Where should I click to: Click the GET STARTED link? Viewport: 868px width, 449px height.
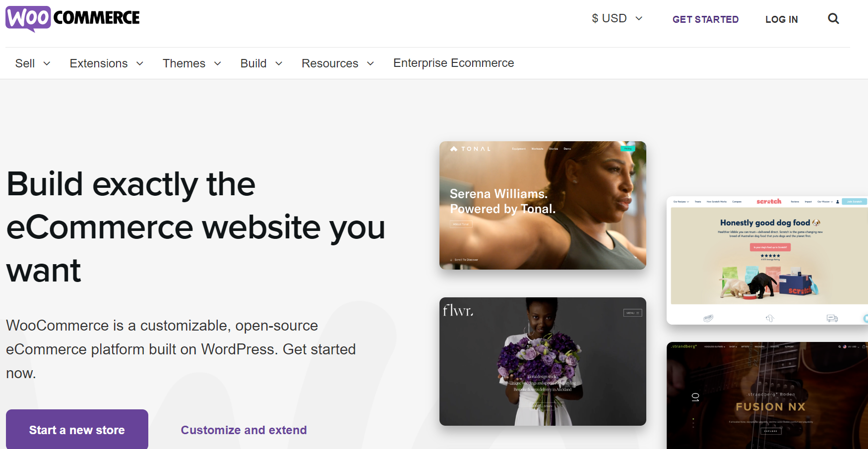click(x=705, y=19)
